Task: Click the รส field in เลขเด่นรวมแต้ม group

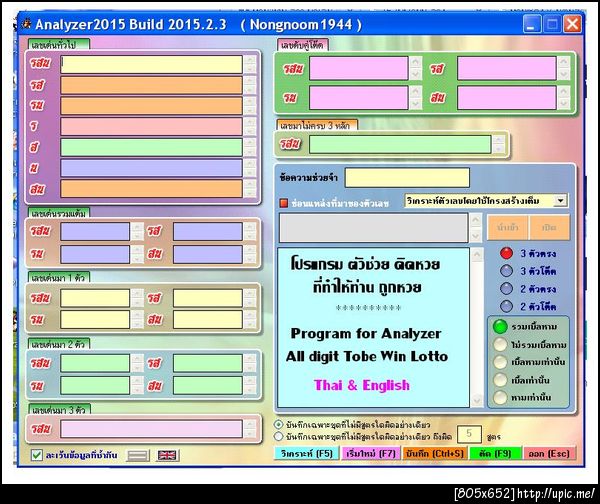Action: [208, 231]
